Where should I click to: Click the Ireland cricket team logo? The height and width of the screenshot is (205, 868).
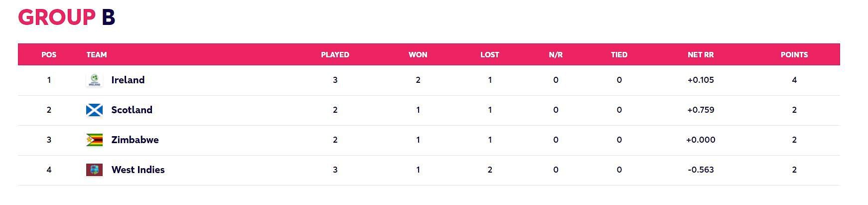(94, 80)
